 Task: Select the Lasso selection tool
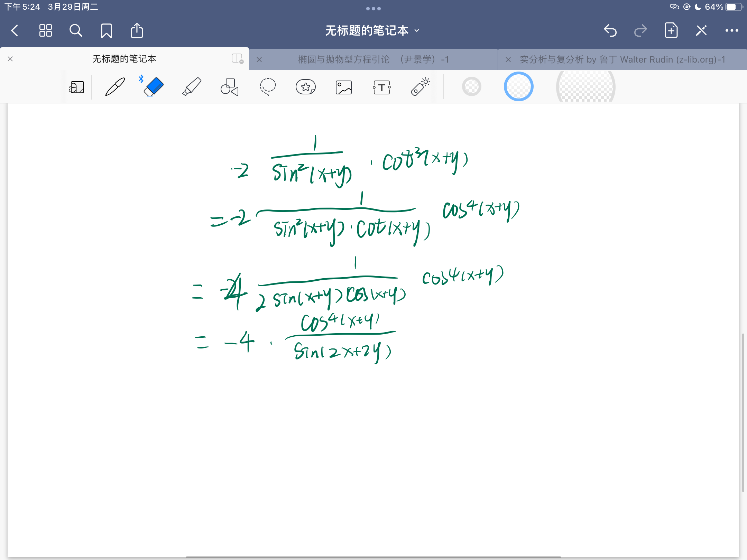click(268, 87)
